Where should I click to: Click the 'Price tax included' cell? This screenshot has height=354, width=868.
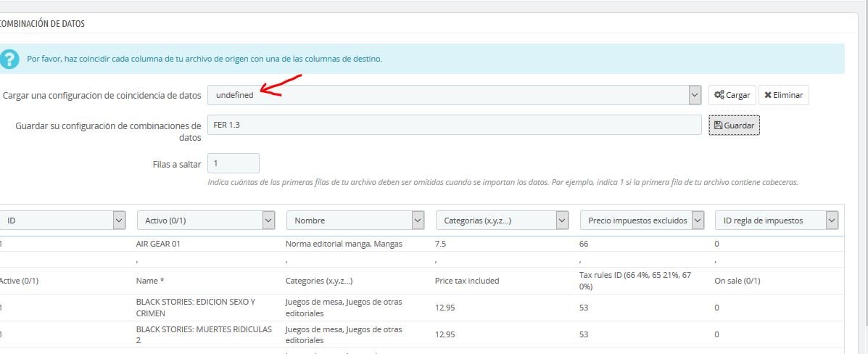(x=467, y=281)
